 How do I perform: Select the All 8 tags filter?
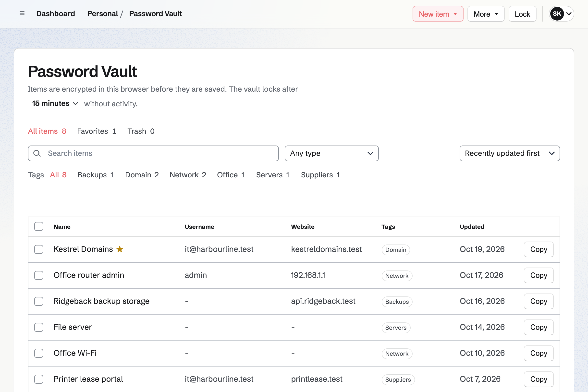point(58,175)
